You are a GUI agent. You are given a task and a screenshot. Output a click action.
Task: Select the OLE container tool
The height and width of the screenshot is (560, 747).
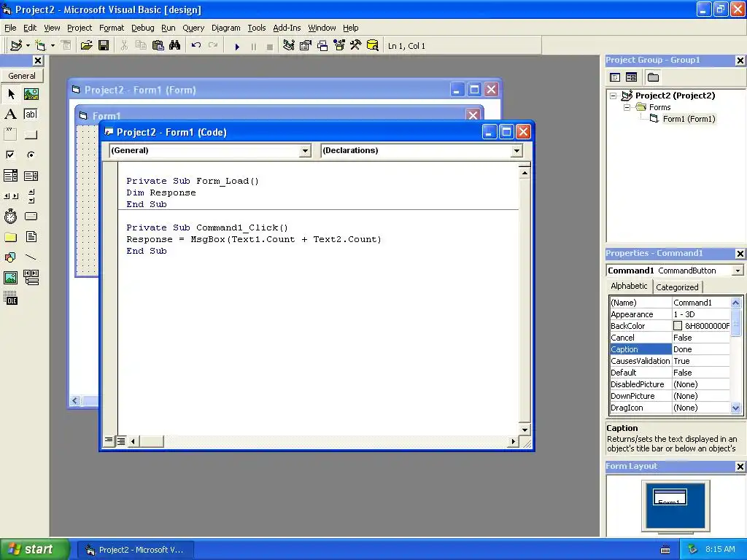[11, 298]
